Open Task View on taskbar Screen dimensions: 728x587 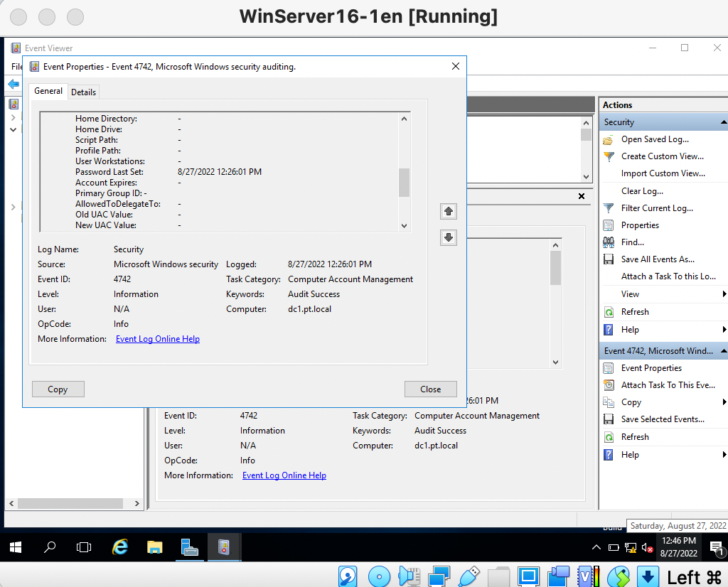[x=84, y=547]
